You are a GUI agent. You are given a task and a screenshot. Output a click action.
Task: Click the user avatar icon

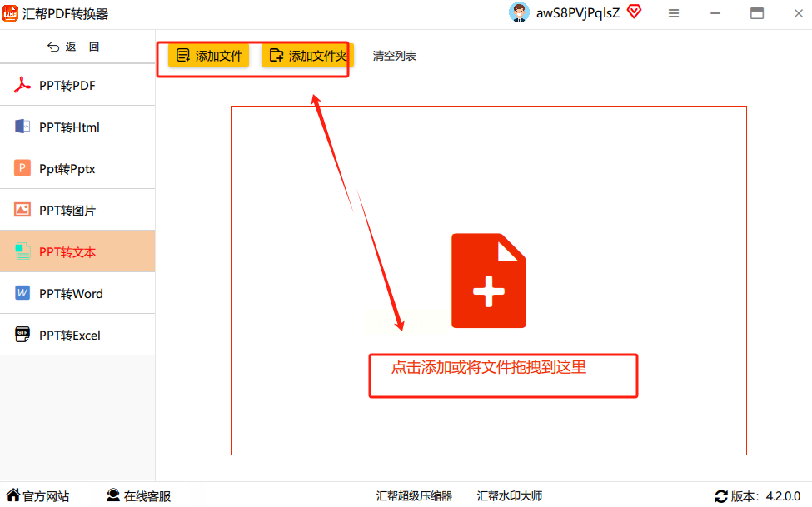519,13
